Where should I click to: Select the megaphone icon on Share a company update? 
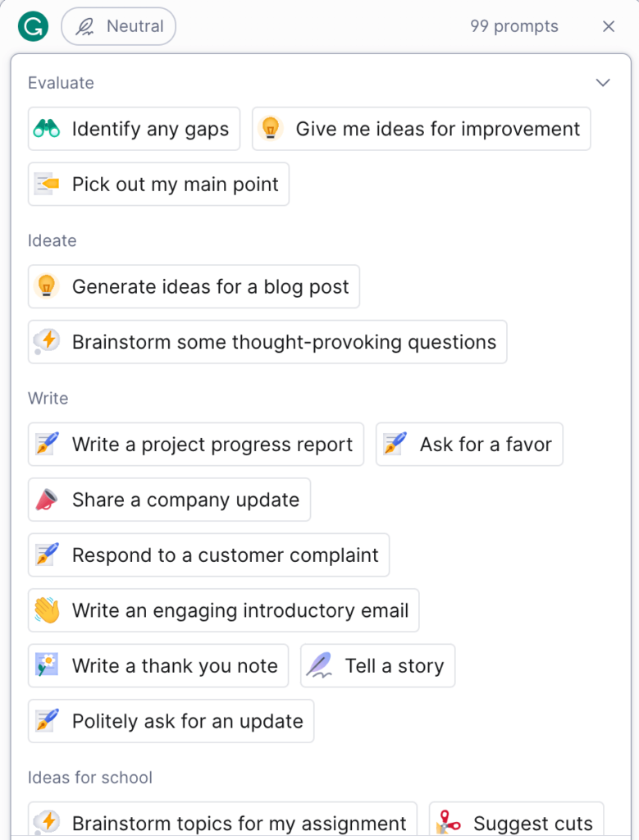[x=47, y=500]
